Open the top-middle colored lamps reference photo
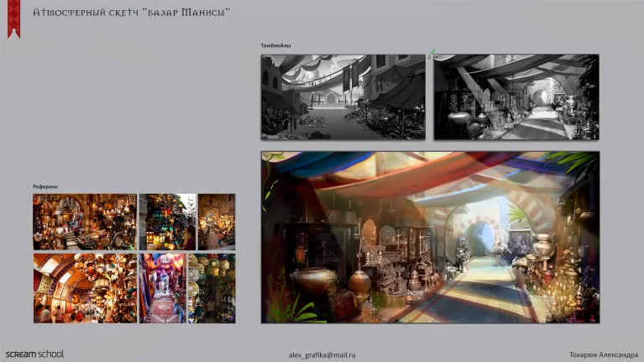The height and width of the screenshot is (362, 644). pos(168,222)
